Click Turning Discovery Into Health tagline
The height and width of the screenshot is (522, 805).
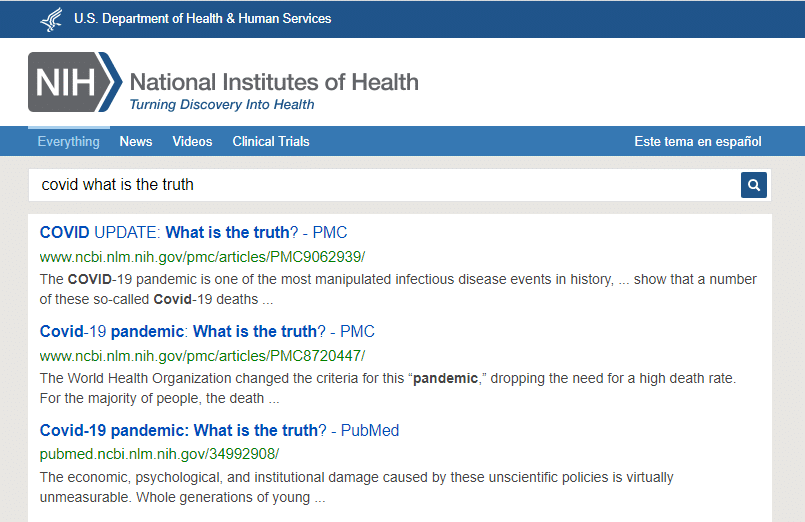coord(222,104)
